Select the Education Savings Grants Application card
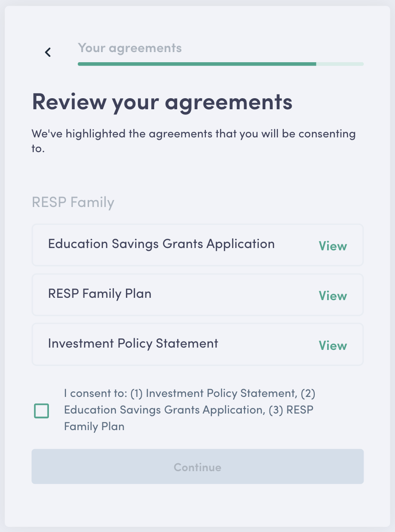 (x=162, y=244)
